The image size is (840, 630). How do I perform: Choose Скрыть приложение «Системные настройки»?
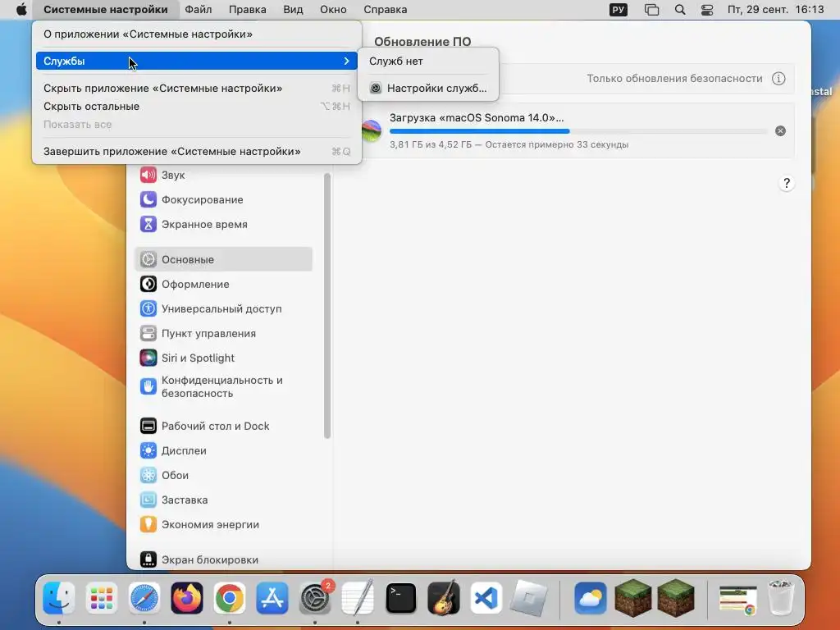tap(197, 89)
